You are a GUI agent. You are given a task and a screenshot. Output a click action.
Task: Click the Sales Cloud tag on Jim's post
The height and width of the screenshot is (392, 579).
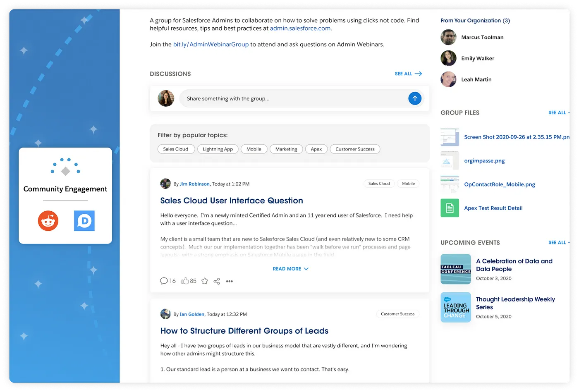379,184
